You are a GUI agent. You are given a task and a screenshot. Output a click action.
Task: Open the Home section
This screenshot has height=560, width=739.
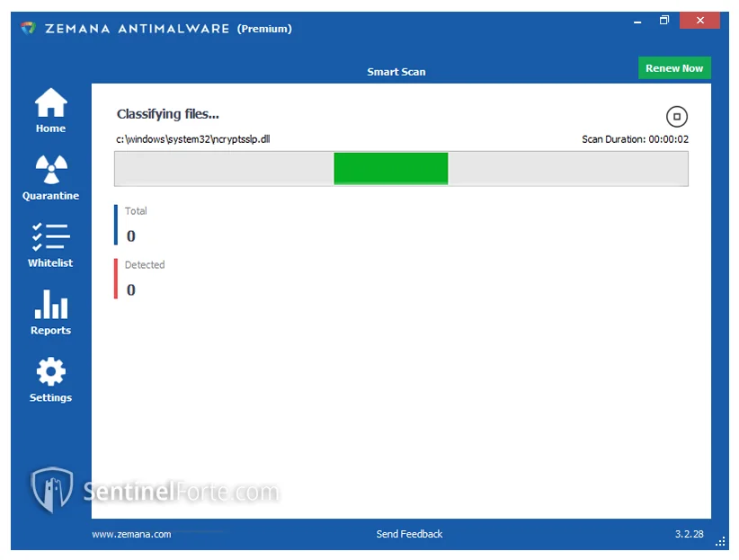pos(50,111)
